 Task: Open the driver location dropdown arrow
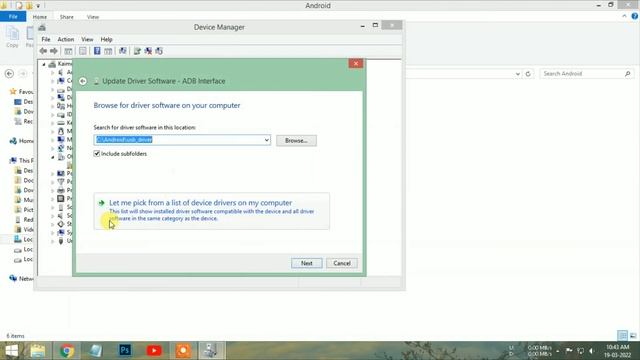267,140
